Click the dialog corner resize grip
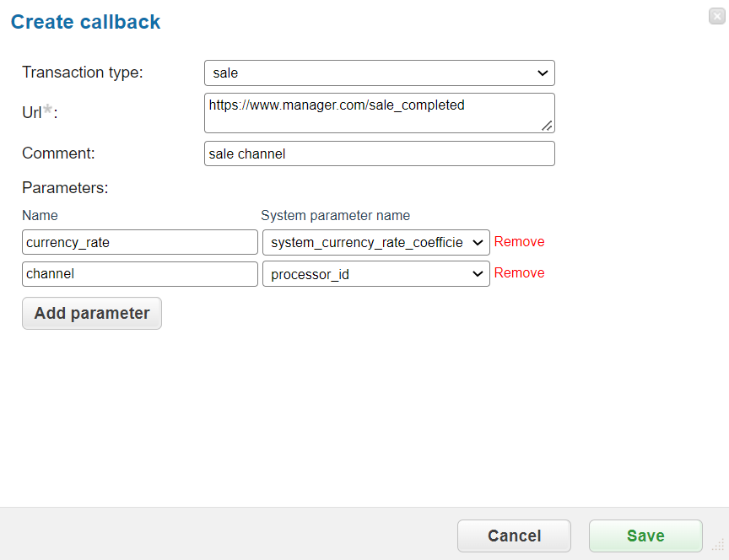Viewport: 729px width, 560px height. pos(719,545)
